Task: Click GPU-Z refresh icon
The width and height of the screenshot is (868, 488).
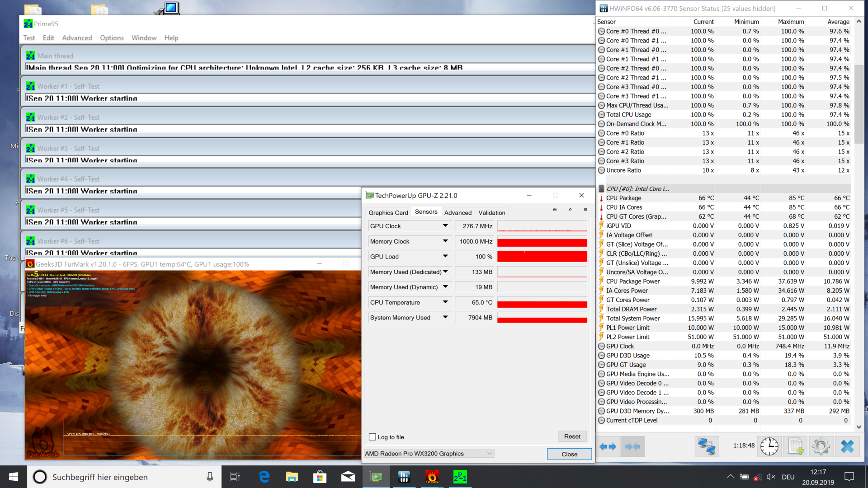Action: coord(570,210)
